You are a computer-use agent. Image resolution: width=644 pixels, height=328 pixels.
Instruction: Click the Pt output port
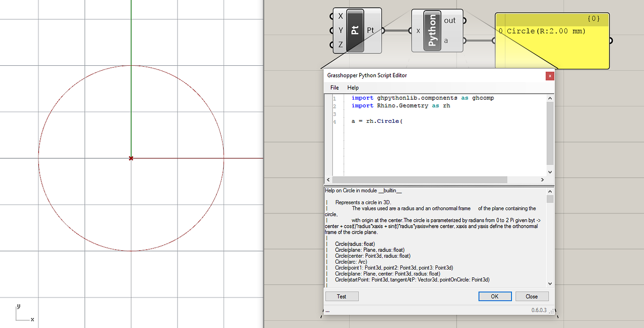383,30
